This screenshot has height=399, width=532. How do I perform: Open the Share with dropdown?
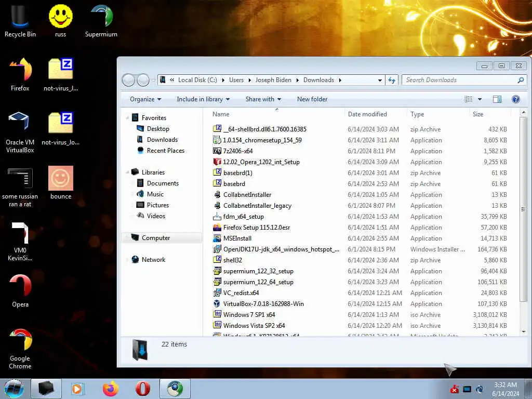(263, 99)
